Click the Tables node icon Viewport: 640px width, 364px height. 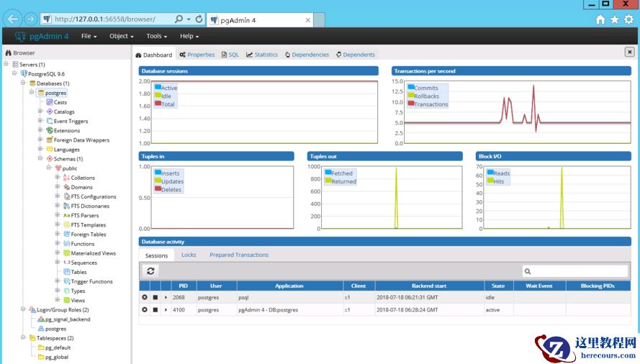pos(66,272)
